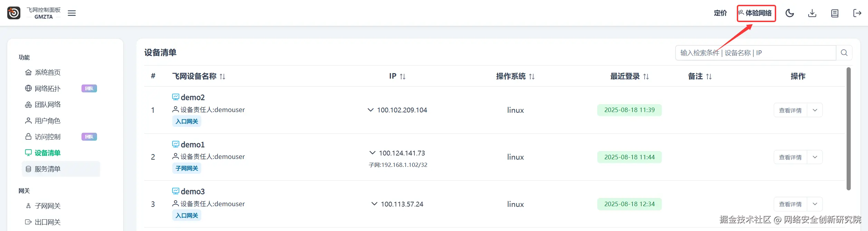Sort by IP column

click(403, 77)
